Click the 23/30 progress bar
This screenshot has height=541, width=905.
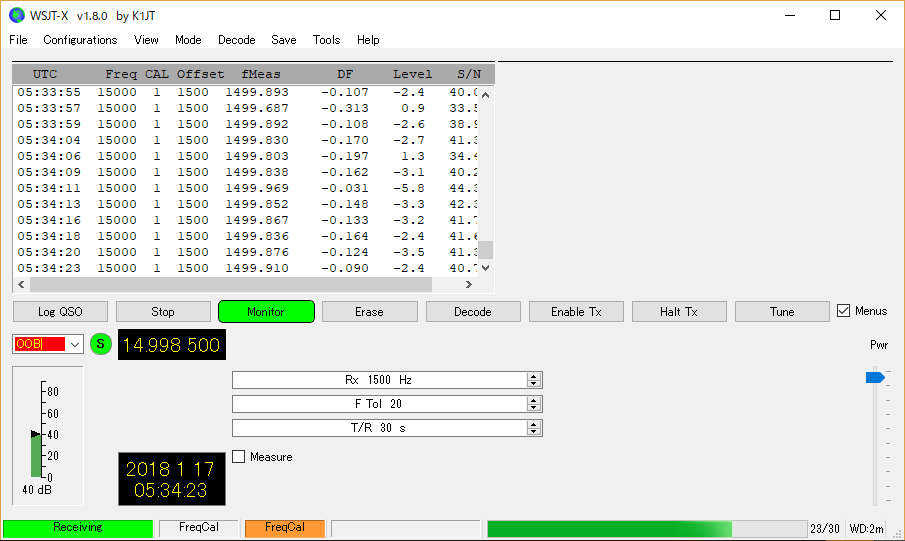647,528
